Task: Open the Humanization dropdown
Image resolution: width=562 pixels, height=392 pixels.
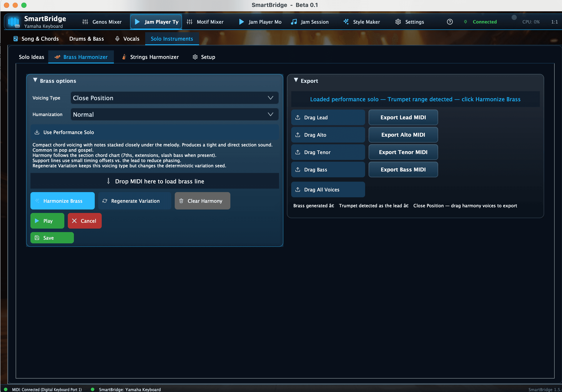Action: point(175,114)
